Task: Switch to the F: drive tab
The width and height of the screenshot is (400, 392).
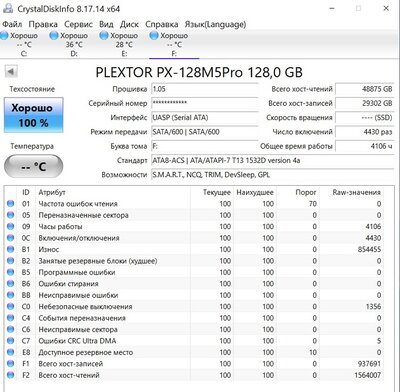Action: 174,44
